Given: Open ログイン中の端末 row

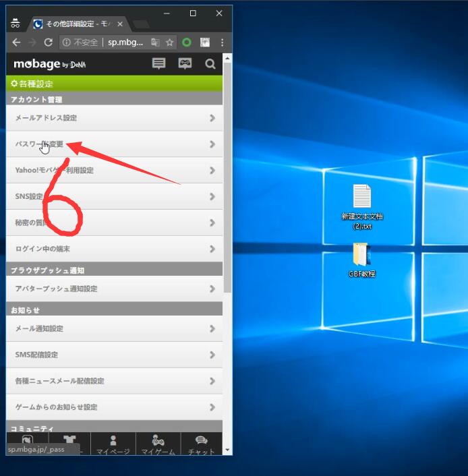Looking at the screenshot, I should pos(114,249).
